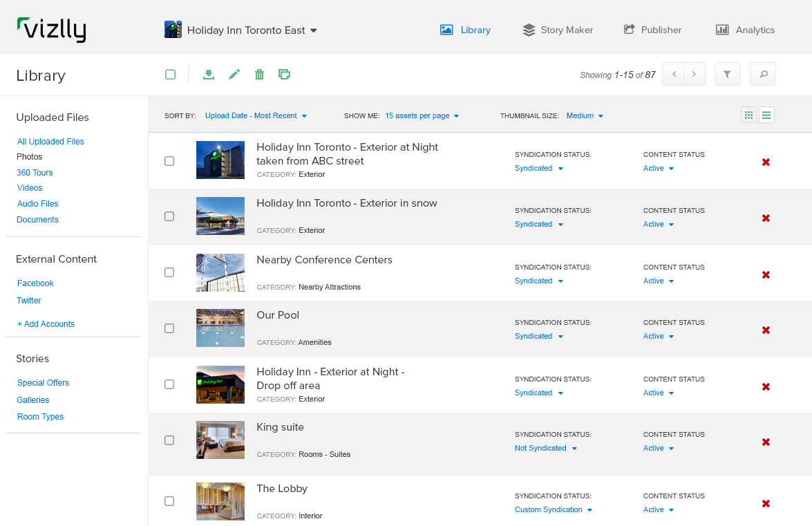This screenshot has height=526, width=812.
Task: Remove Our Pool asset using red X
Action: pyautogui.click(x=766, y=330)
